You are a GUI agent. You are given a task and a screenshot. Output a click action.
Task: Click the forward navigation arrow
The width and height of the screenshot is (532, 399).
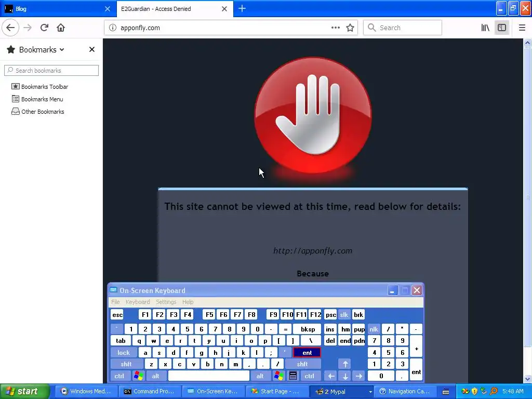click(28, 28)
